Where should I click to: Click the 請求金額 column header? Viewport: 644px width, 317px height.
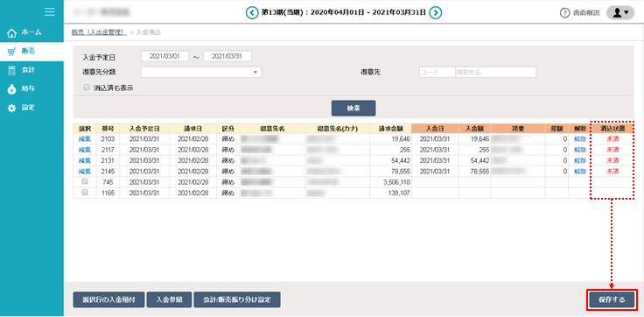click(x=390, y=128)
